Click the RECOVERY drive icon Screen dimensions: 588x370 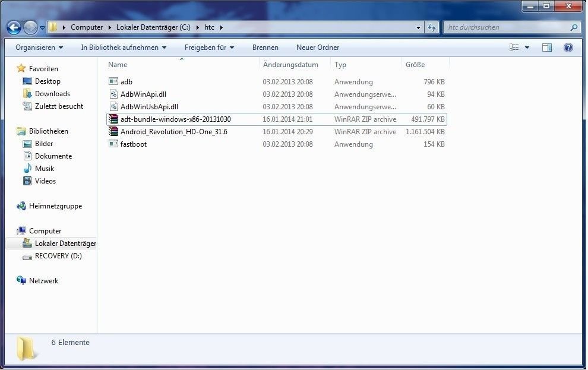point(27,257)
